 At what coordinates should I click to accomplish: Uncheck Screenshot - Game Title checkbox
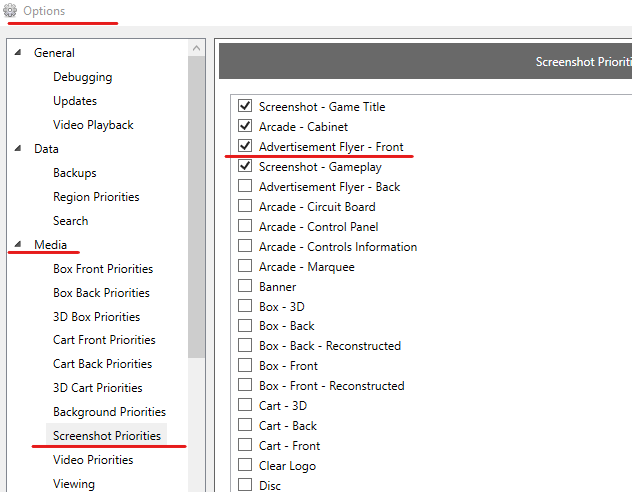(245, 106)
